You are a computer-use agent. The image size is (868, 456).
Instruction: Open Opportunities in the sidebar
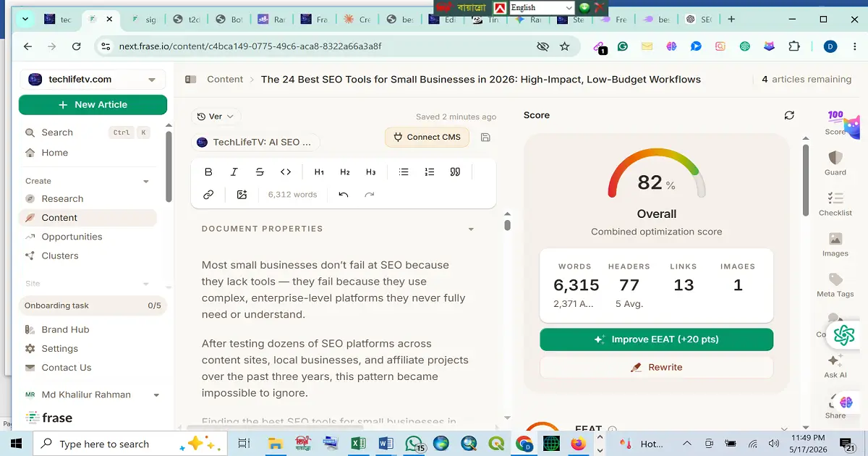[x=64, y=237]
